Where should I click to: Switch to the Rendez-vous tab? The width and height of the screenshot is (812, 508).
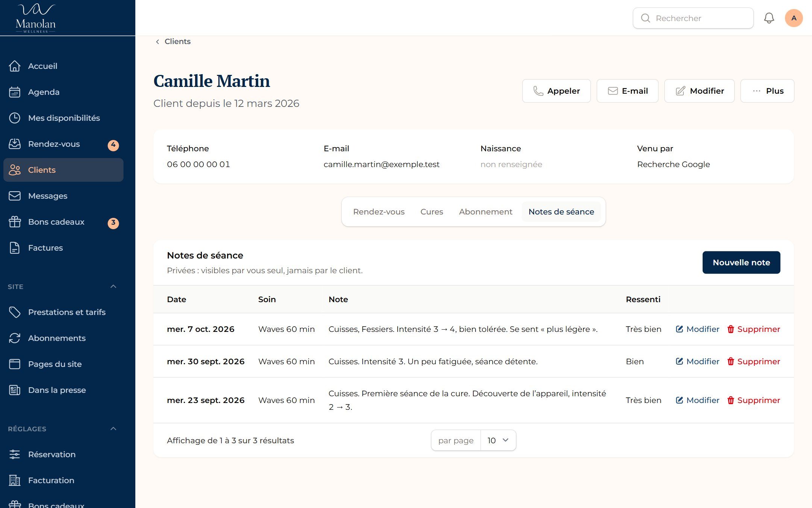click(x=379, y=212)
